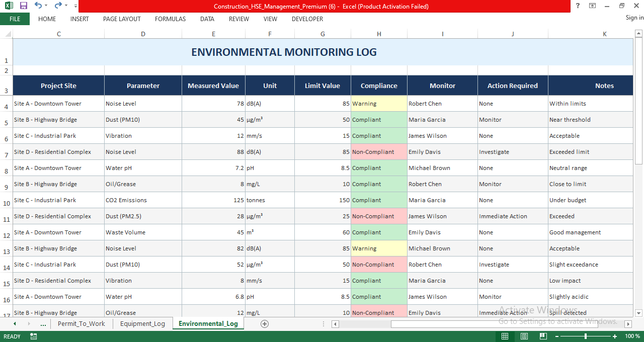Click the Ribbon Display Options icon
Image resolution: width=644 pixels, height=342 pixels.
pos(592,6)
